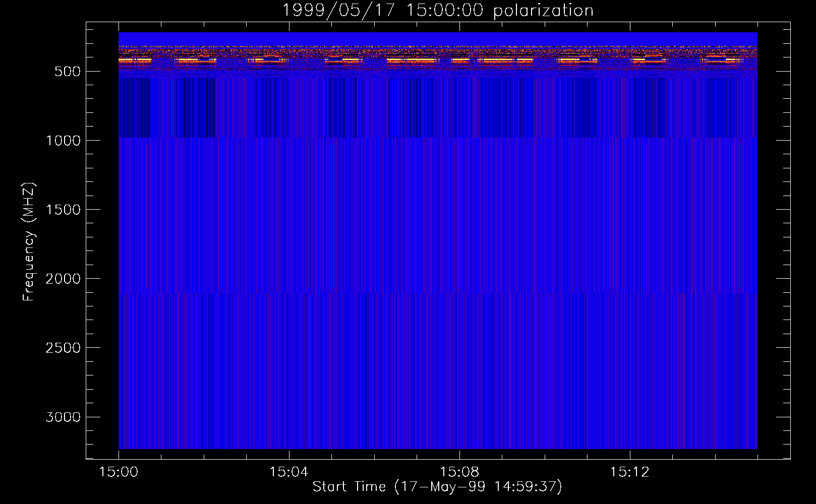Click the 15:04 time tick label
This screenshot has height=504, width=816.
(288, 472)
